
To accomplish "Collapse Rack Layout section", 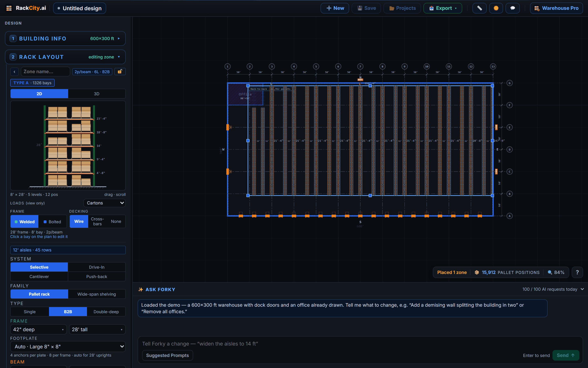I will coord(65,57).
